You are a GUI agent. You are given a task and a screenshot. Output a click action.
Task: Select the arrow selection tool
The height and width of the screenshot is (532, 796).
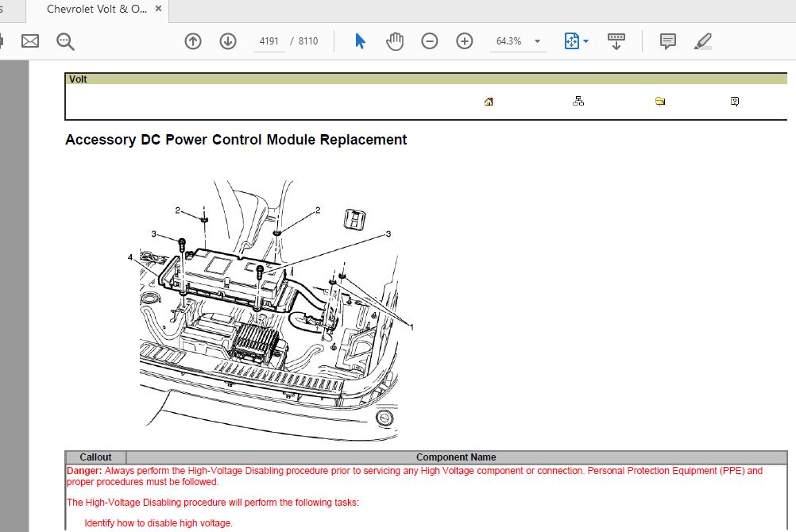coord(360,41)
